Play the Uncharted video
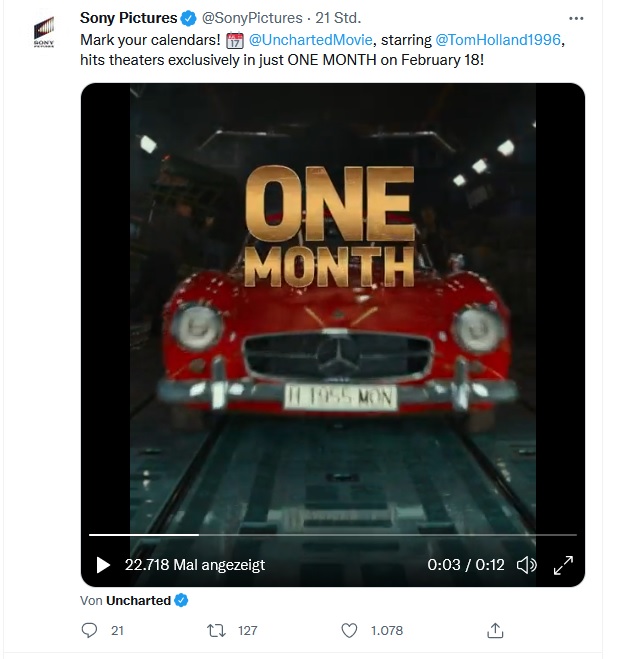The height and width of the screenshot is (659, 621). coord(103,565)
